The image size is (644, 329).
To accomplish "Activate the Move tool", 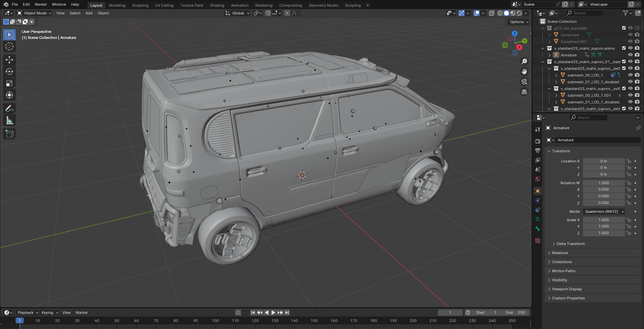I will [9, 60].
